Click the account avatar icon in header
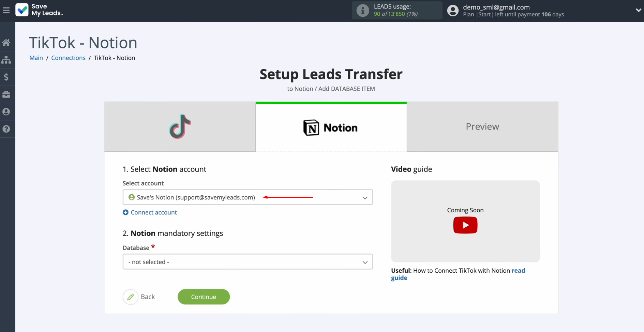The image size is (644, 332). tap(453, 10)
